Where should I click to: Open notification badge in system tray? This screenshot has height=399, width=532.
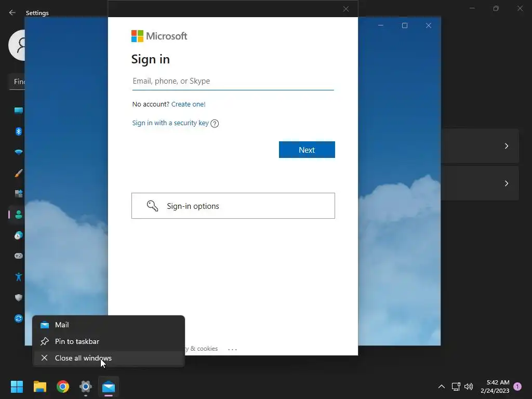coord(517,387)
